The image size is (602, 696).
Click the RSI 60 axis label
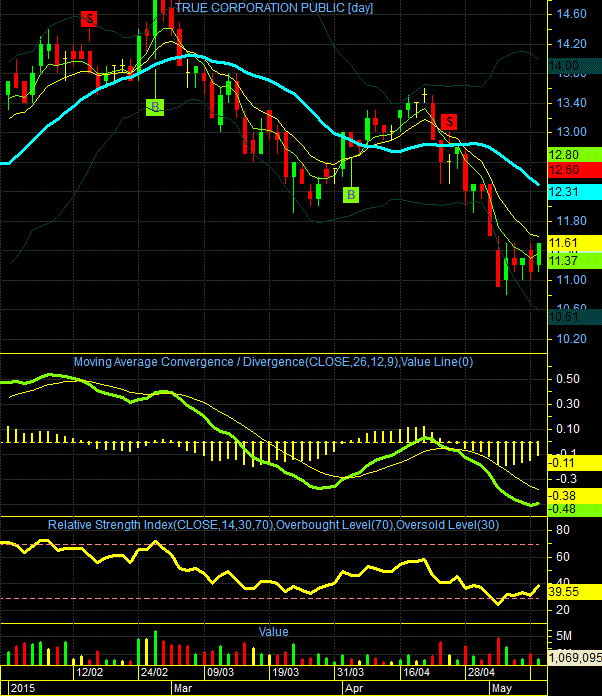coord(562,557)
